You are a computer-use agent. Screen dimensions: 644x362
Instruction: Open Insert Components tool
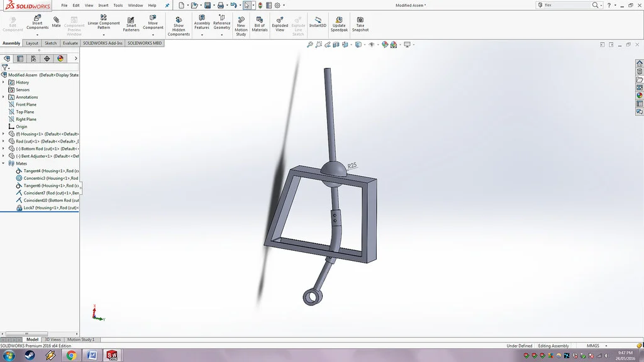click(37, 22)
